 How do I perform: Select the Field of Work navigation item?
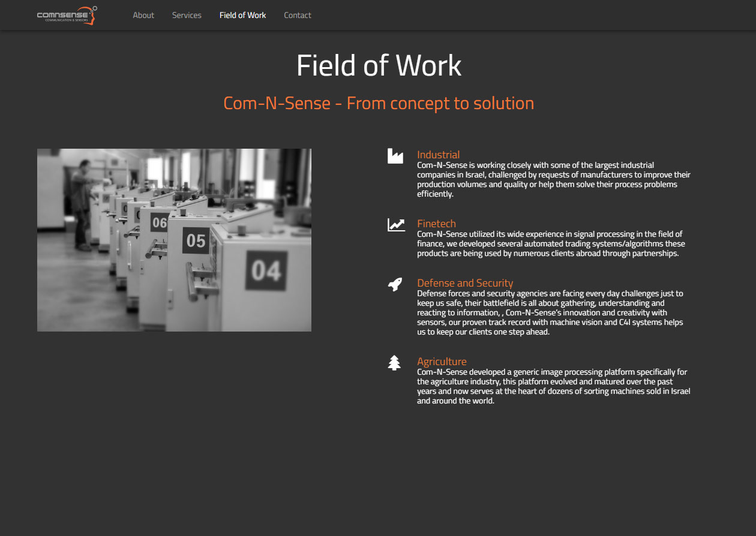click(242, 15)
